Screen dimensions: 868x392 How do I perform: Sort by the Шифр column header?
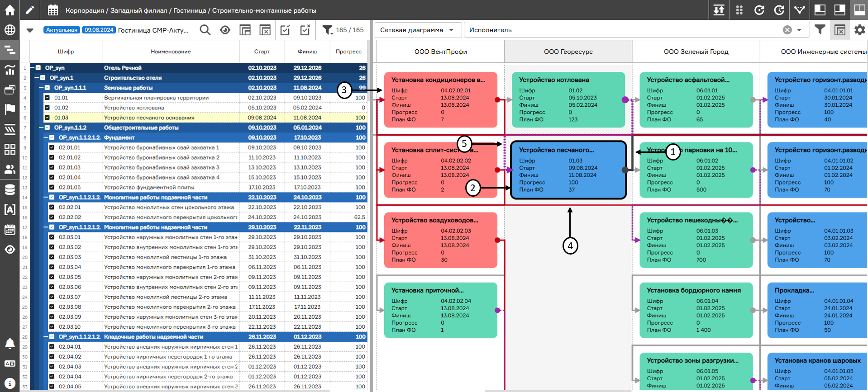(x=66, y=52)
